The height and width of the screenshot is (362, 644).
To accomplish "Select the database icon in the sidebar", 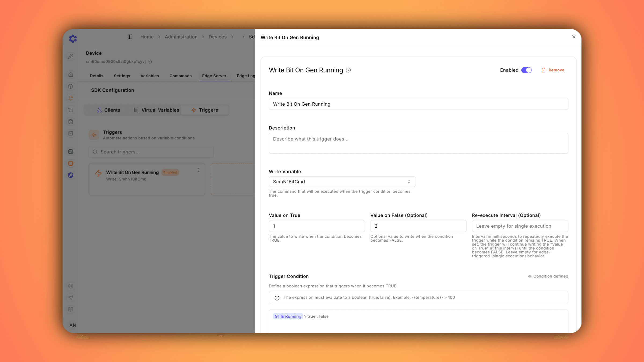I will tap(71, 121).
